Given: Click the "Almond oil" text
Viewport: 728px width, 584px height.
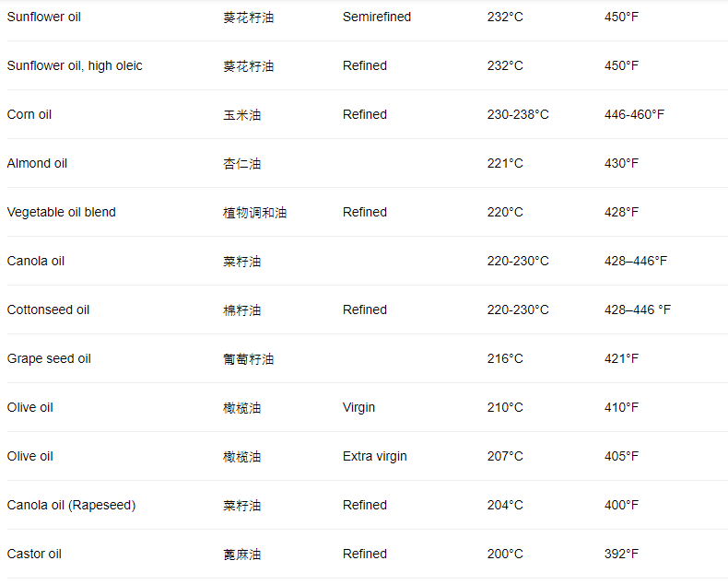Looking at the screenshot, I should point(37,163).
